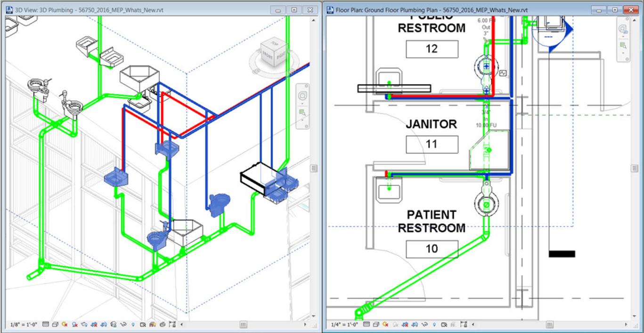
Task: Expand the navigation wheel dropdown arrow
Action: [302, 103]
